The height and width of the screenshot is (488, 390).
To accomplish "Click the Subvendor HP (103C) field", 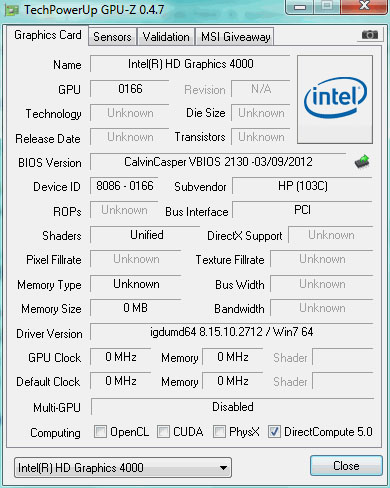I will pyautogui.click(x=302, y=186).
